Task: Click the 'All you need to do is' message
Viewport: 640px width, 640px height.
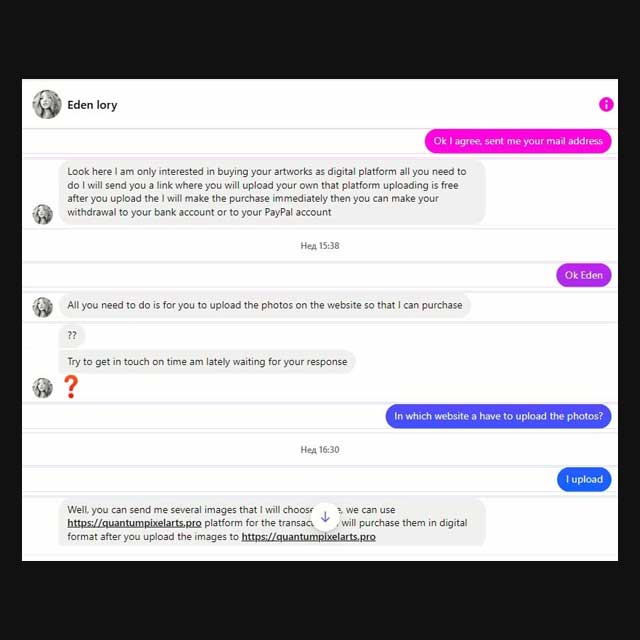Action: tap(265, 305)
